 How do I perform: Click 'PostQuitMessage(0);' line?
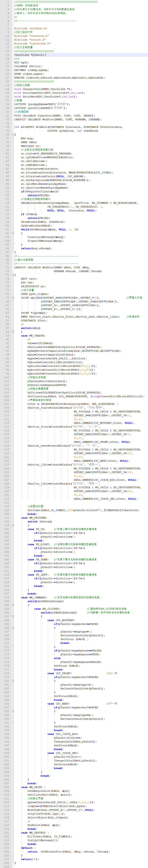(43, 840)
